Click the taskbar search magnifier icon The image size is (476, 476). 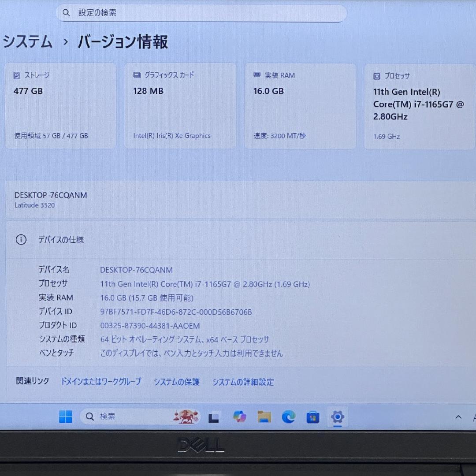click(89, 416)
